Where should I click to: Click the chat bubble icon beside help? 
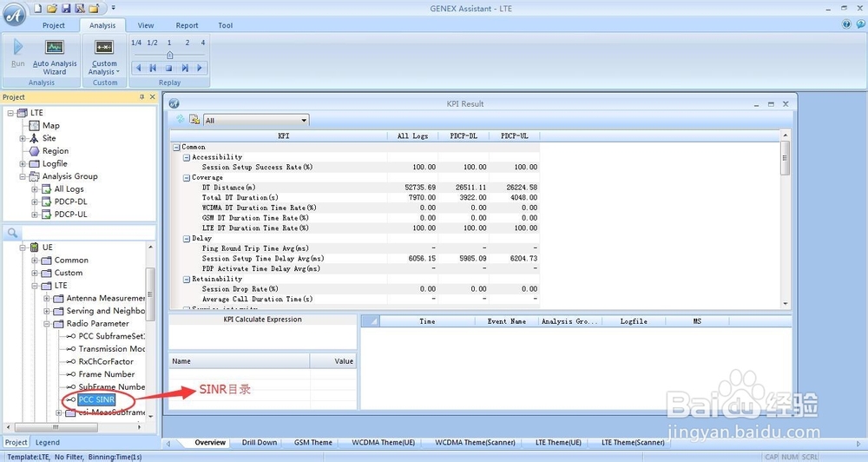tap(861, 24)
